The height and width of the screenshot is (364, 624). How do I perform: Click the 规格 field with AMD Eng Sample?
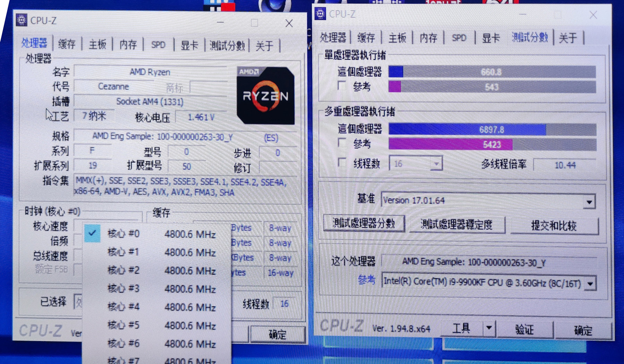185,137
